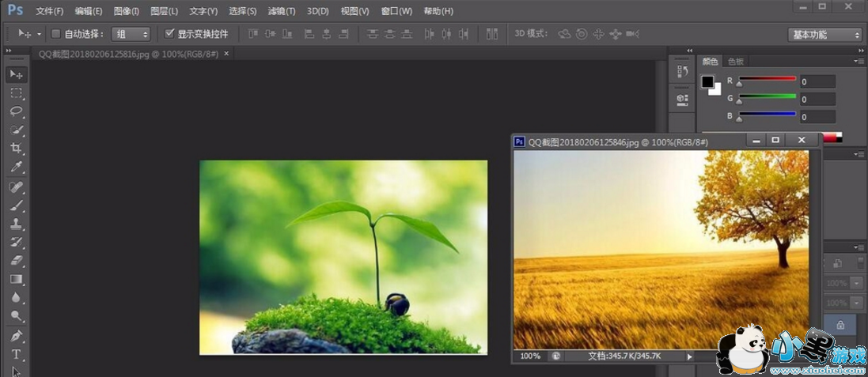The image size is (868, 377).
Task: Open the 滤镜(T) menu
Action: [281, 11]
